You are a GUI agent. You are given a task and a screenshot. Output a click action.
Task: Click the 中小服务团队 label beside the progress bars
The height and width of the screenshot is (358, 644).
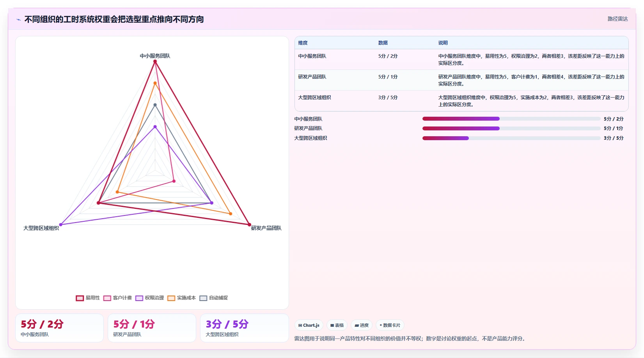click(x=308, y=119)
